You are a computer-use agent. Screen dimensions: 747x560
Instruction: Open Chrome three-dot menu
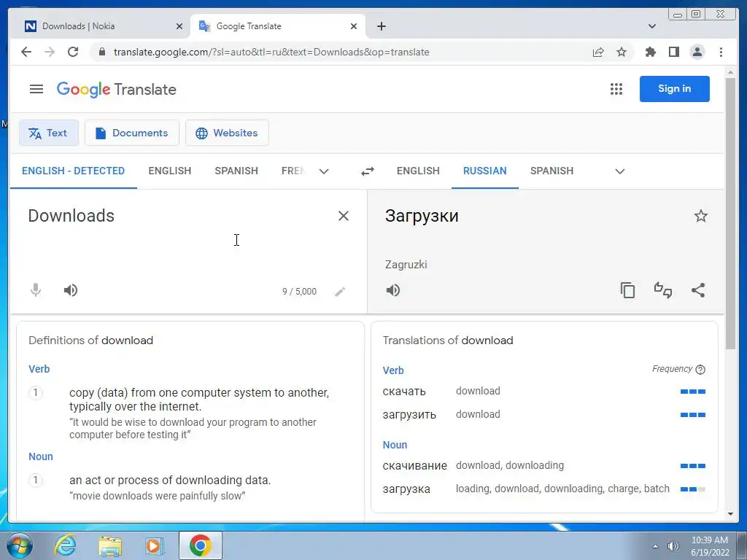[x=721, y=52]
